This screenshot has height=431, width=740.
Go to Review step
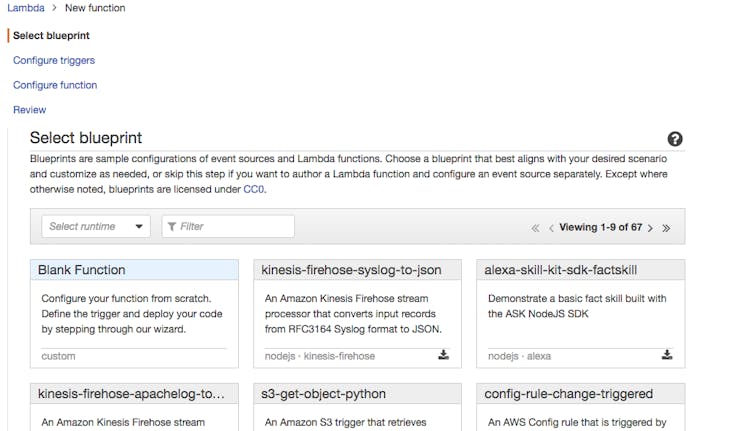click(x=29, y=110)
